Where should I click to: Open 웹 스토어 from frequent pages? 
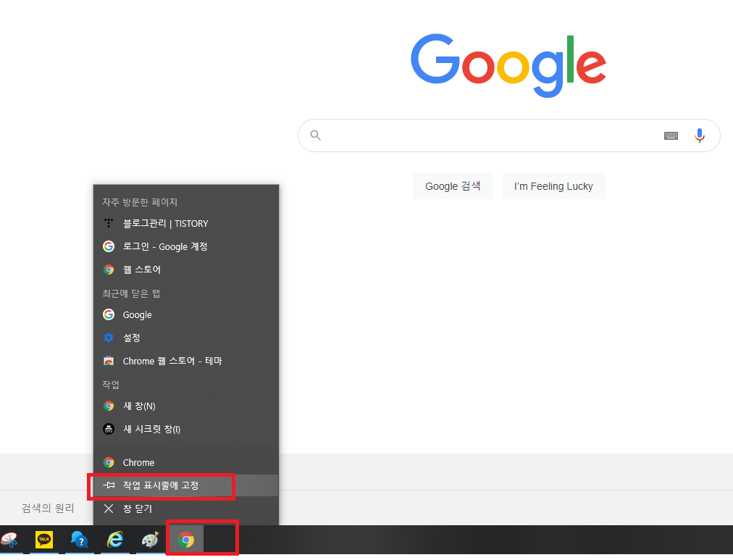tap(186, 269)
